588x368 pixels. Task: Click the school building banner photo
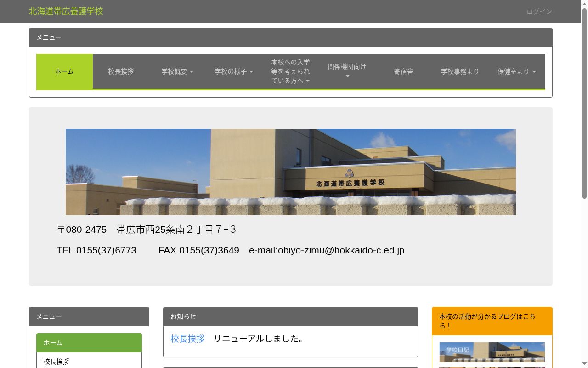pyautogui.click(x=291, y=172)
